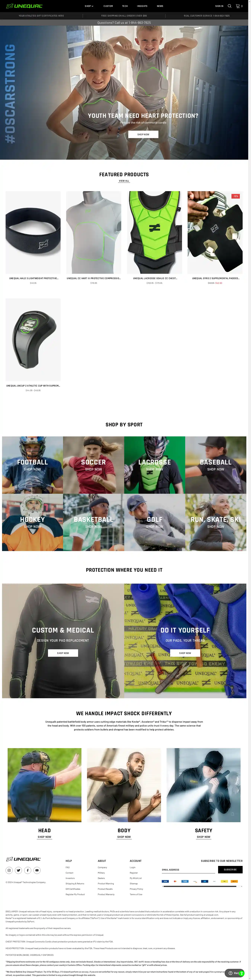
Task: Click Sign In link
Action: (x=219, y=6)
